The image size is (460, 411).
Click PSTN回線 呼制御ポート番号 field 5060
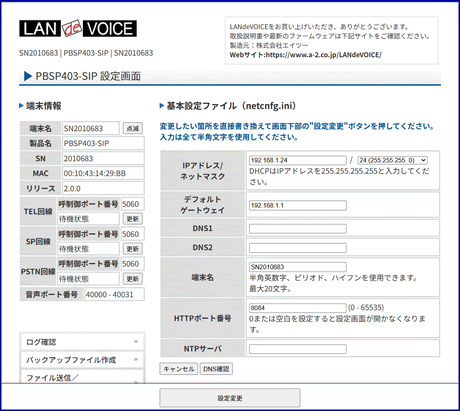(133, 264)
